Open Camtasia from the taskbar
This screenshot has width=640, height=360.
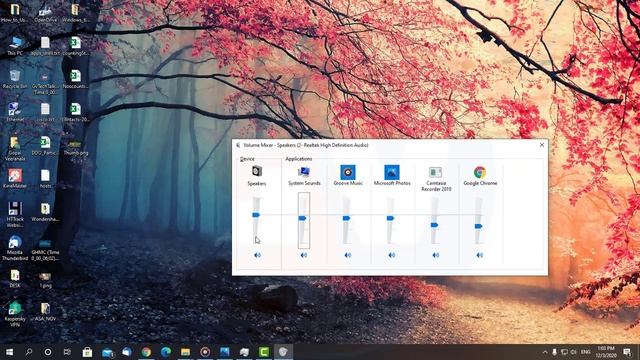pyautogui.click(x=264, y=352)
